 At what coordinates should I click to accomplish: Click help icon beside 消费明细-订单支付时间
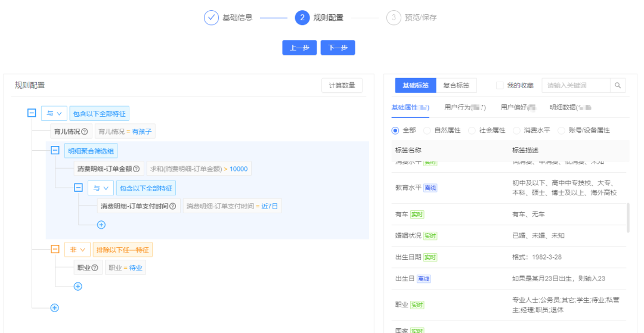point(172,207)
